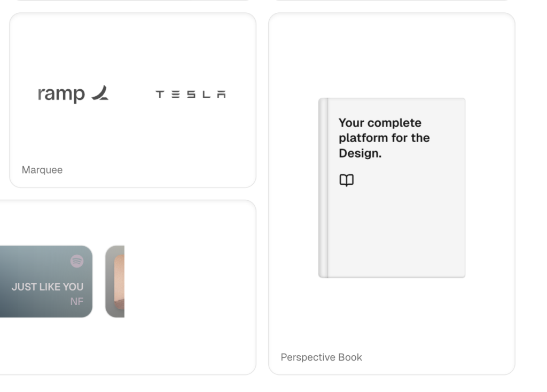Click the "platform for the" line on book
This screenshot has height=392, width=547.
(384, 138)
